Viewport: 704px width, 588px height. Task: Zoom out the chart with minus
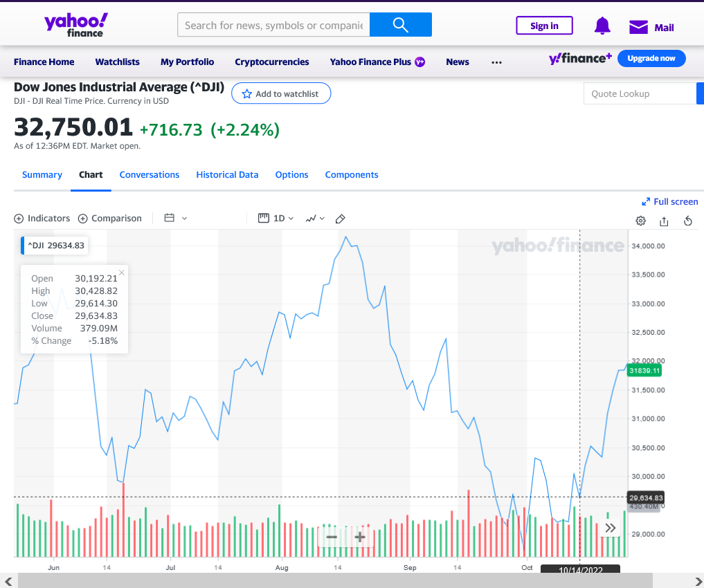[332, 537]
